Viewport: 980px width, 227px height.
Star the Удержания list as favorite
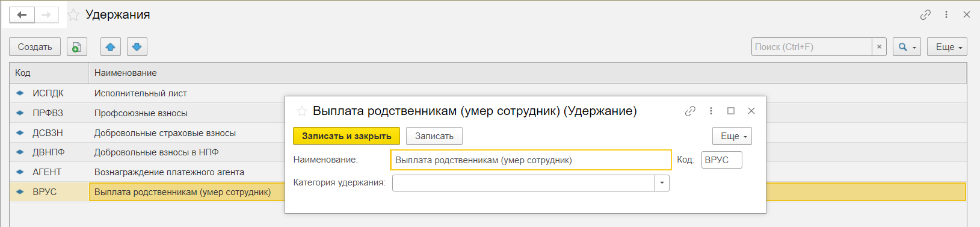click(x=73, y=15)
